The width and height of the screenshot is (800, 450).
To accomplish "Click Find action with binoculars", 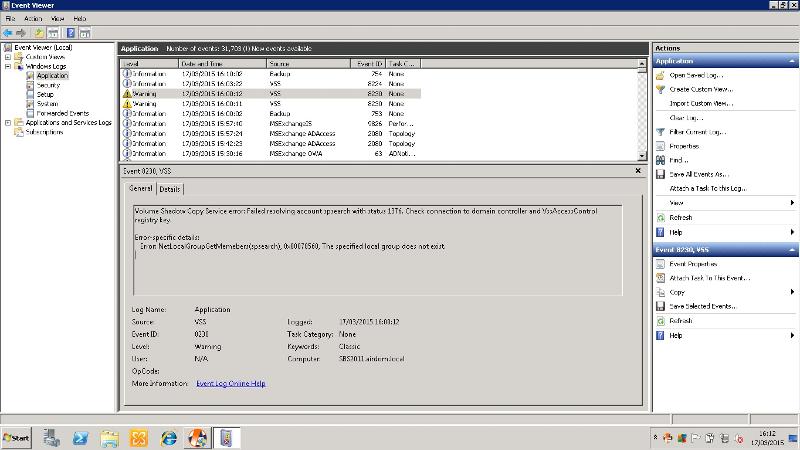I will [679, 160].
